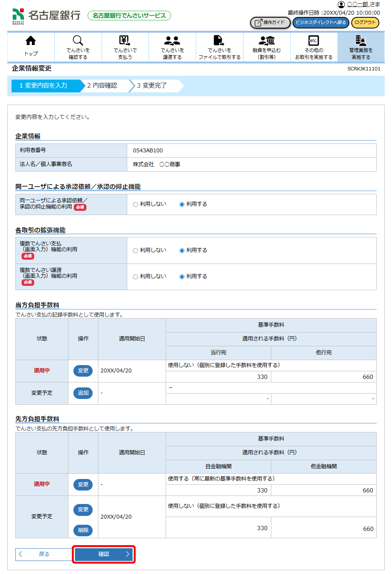Click 確認 button to proceed

point(104,554)
